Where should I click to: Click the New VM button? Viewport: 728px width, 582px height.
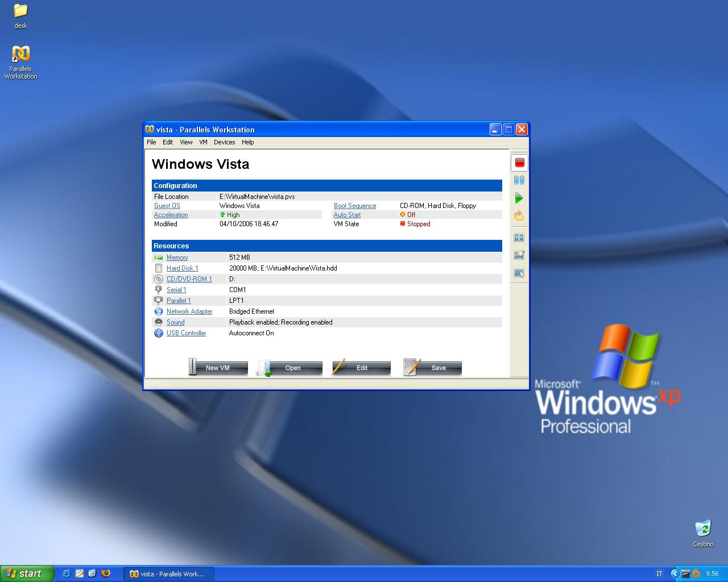[x=218, y=368]
